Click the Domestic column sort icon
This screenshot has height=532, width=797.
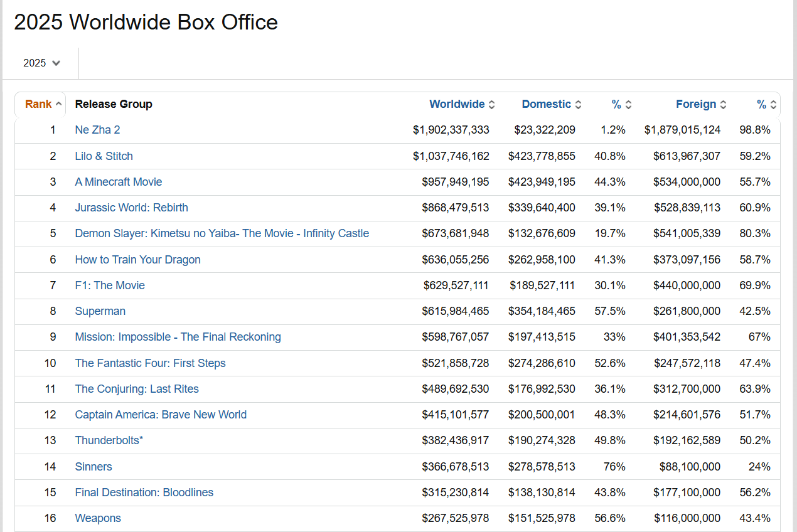point(578,105)
